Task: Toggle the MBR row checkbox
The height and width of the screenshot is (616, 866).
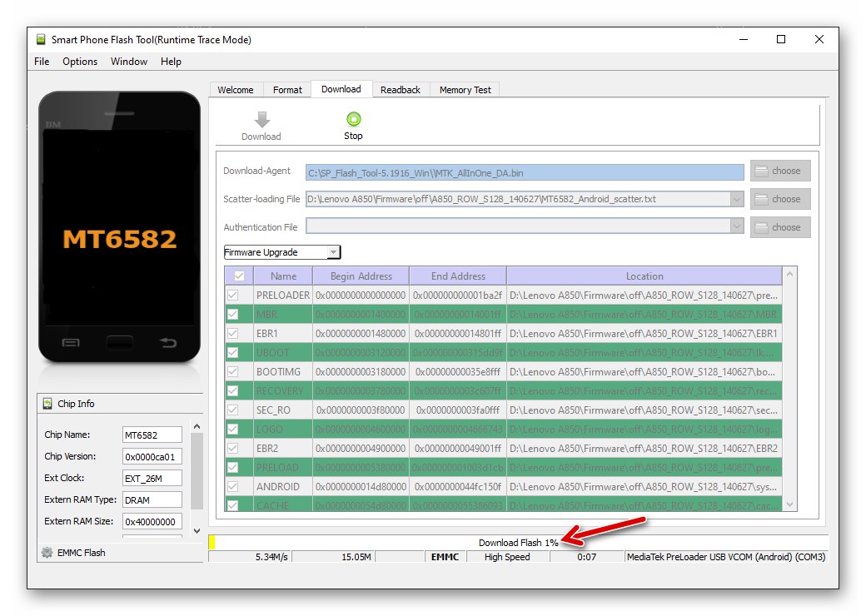Action: pyautogui.click(x=232, y=314)
